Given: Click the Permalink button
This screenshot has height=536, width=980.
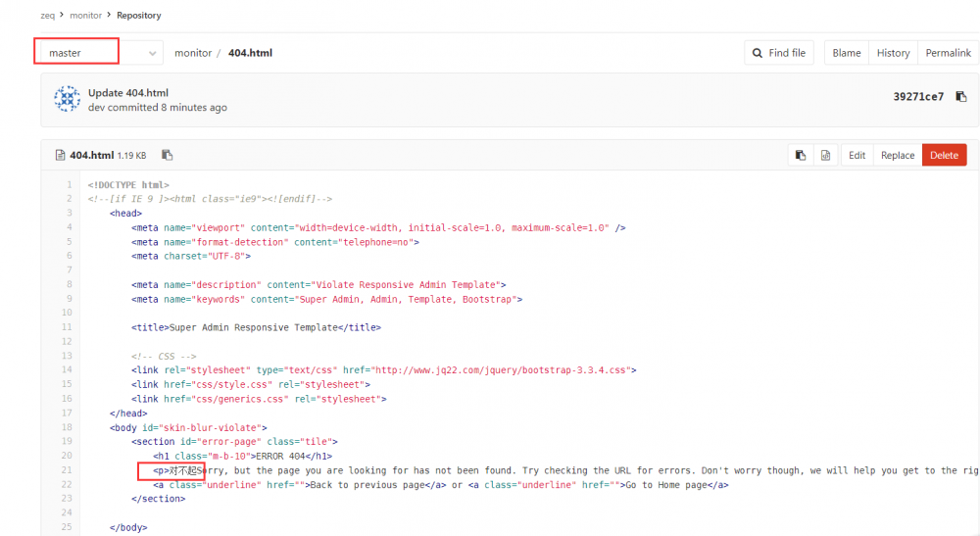Looking at the screenshot, I should click(948, 53).
